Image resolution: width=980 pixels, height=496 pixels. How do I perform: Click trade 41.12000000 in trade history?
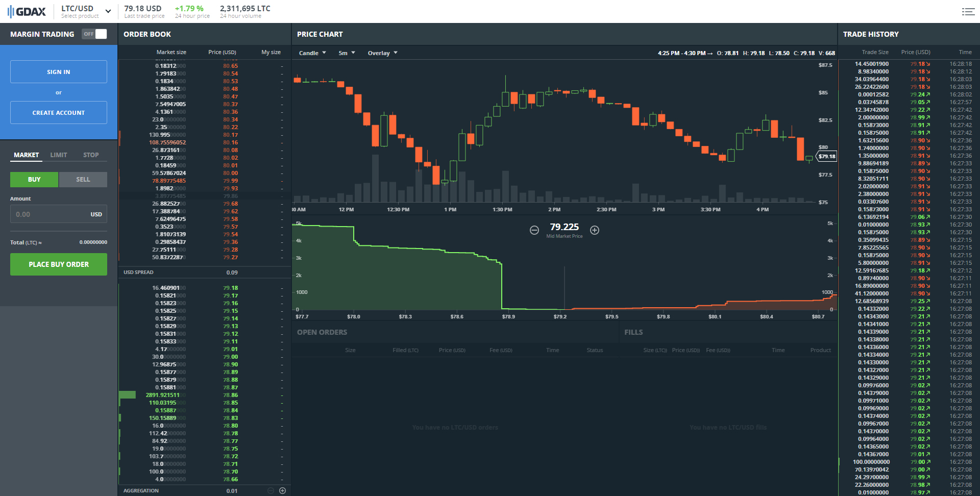[909, 293]
